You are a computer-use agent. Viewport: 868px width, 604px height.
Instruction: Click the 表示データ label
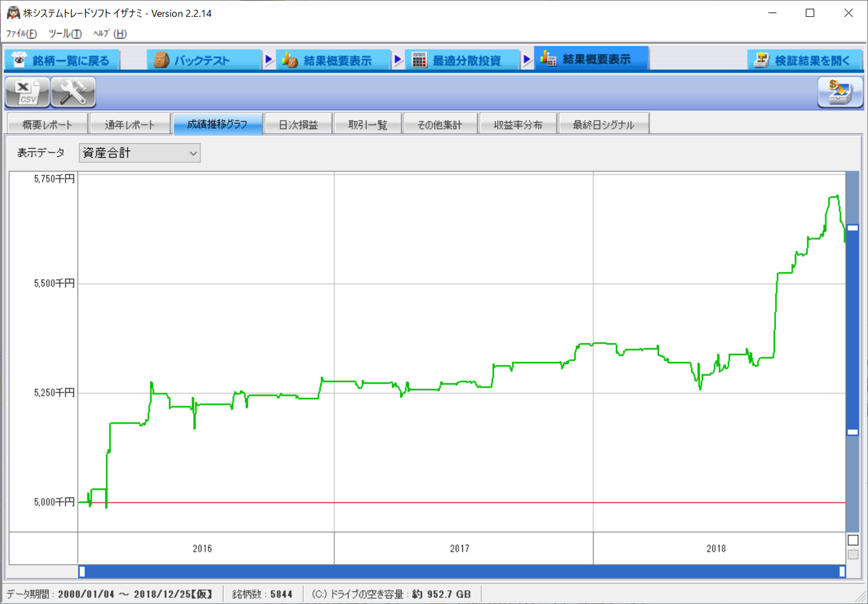pos(41,153)
